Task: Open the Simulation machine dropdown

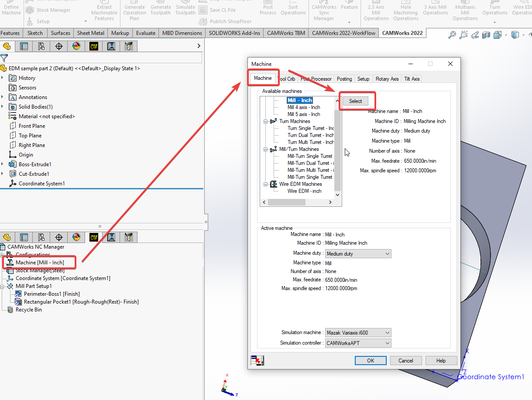Action: (x=358, y=333)
